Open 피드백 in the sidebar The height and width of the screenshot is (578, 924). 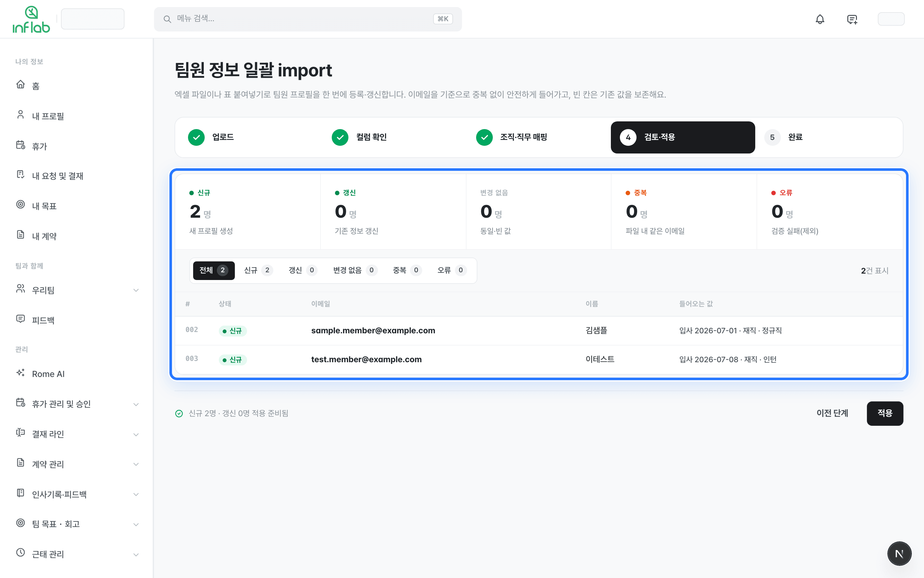(76, 320)
